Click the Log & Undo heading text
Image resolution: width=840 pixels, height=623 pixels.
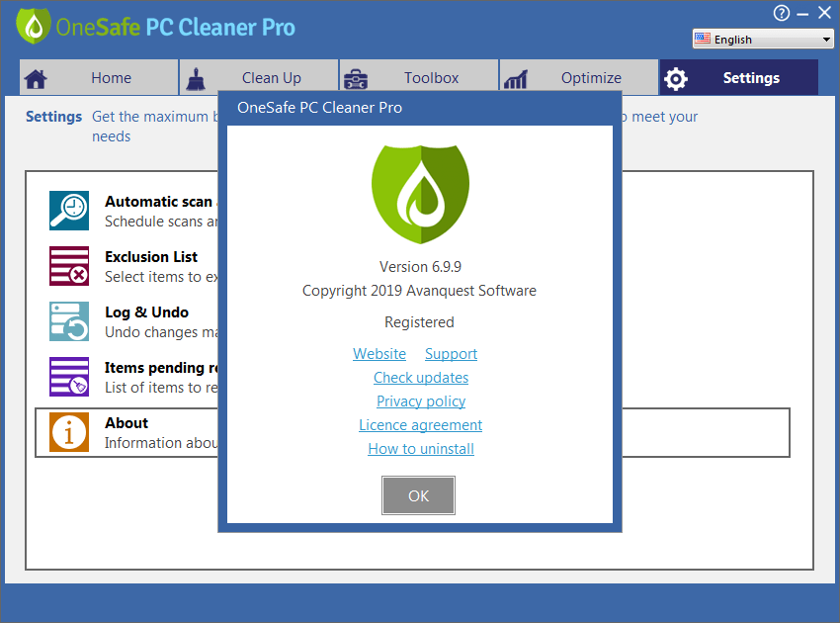point(147,312)
